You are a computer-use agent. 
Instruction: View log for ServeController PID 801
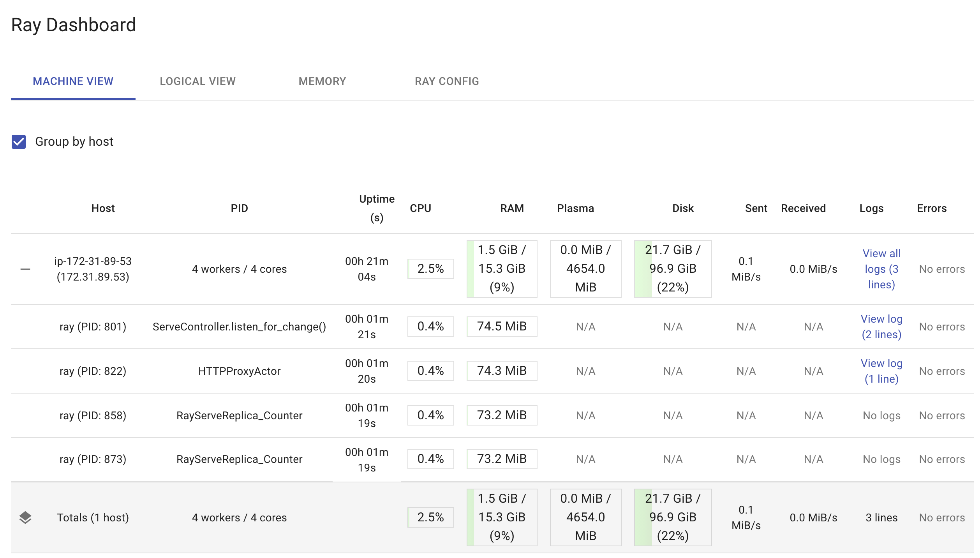881,327
